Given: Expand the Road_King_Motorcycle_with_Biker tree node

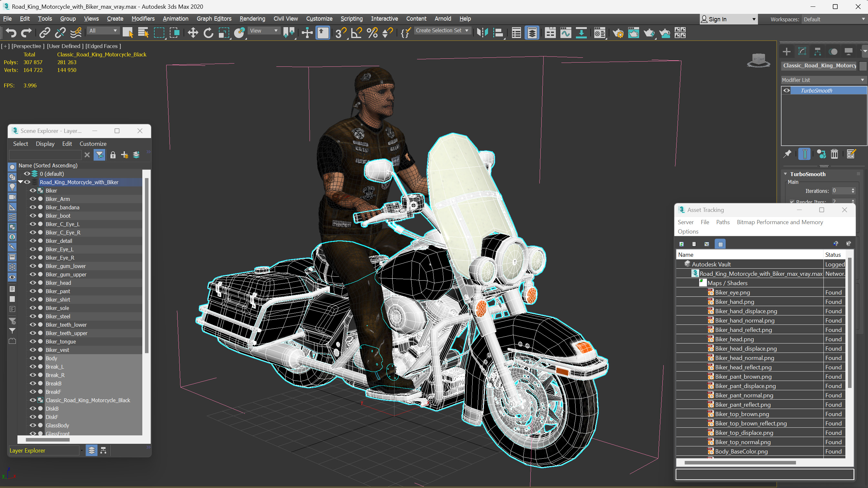Looking at the screenshot, I should coord(21,182).
